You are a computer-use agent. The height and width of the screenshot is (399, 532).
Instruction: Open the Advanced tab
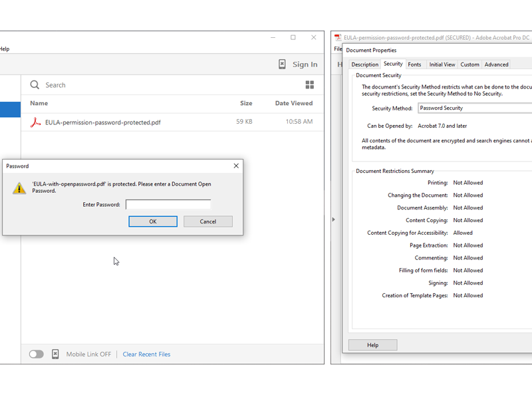pos(496,65)
